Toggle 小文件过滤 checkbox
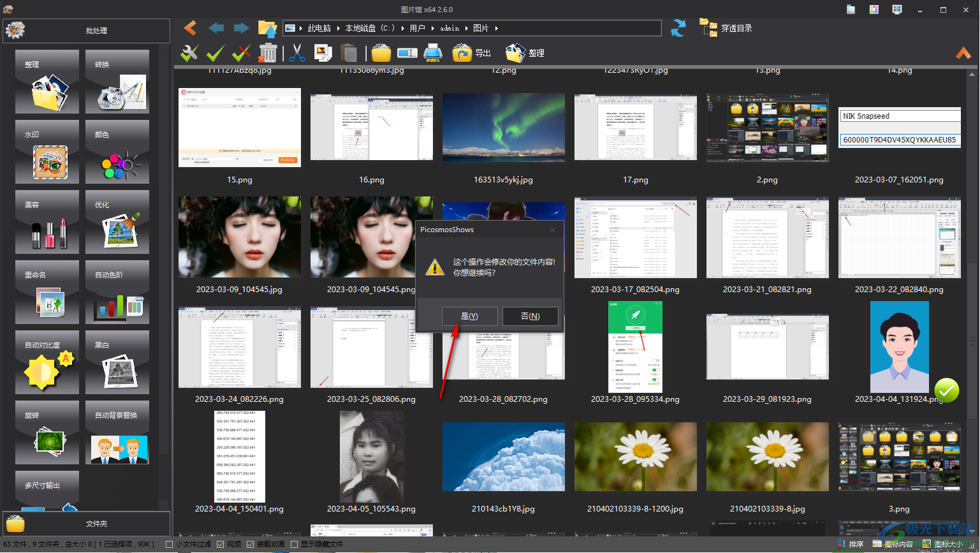 170,544
